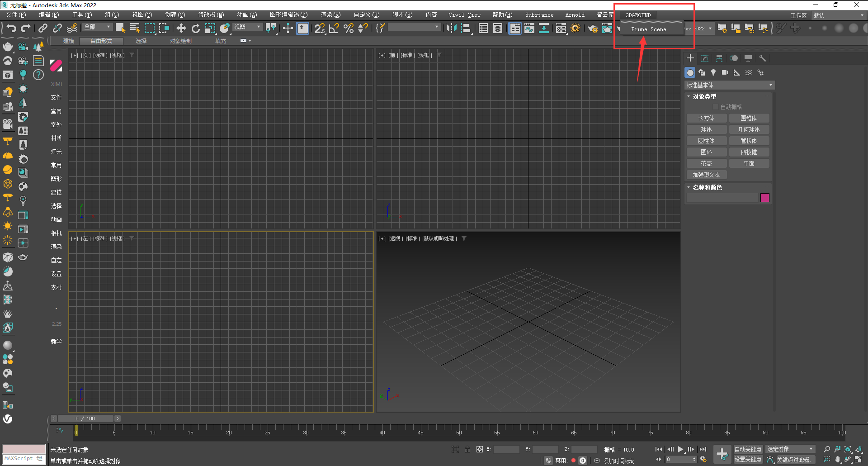Click the magenta object color swatch

(x=764, y=198)
